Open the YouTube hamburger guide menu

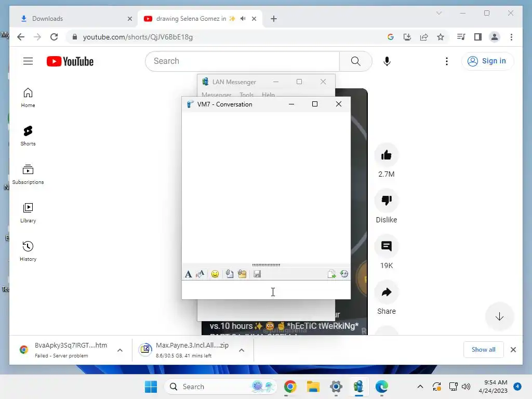[28, 61]
